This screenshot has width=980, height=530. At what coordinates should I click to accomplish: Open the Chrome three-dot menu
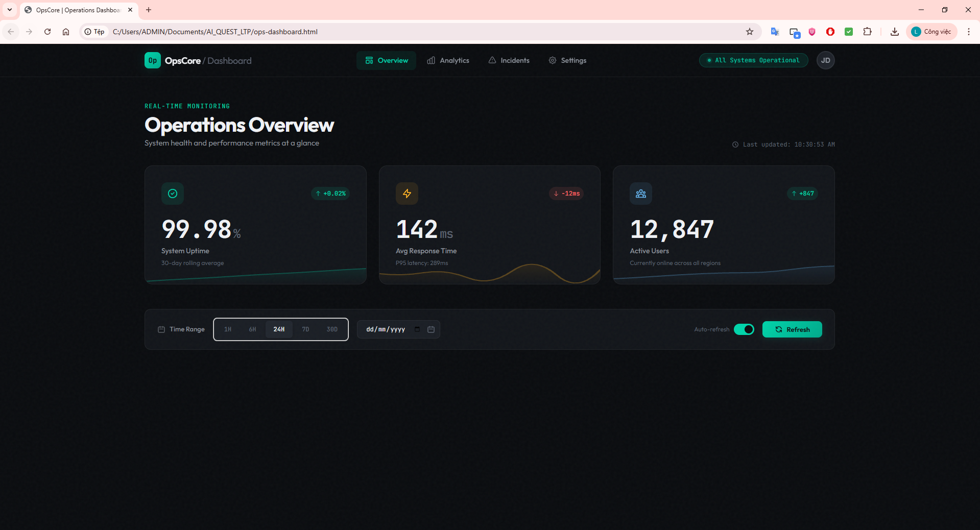[968, 32]
